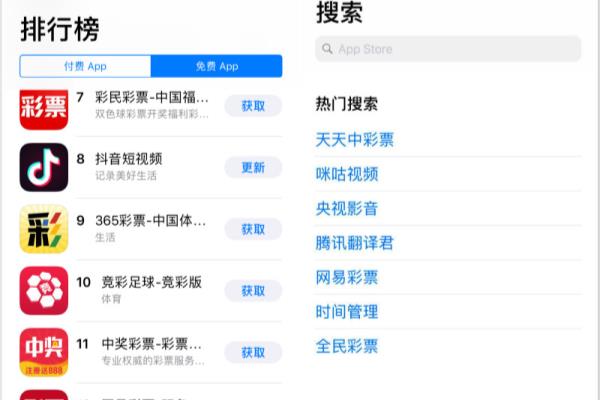The width and height of the screenshot is (600, 400).
Task: Search trending term 咪咕视频
Action: click(347, 174)
